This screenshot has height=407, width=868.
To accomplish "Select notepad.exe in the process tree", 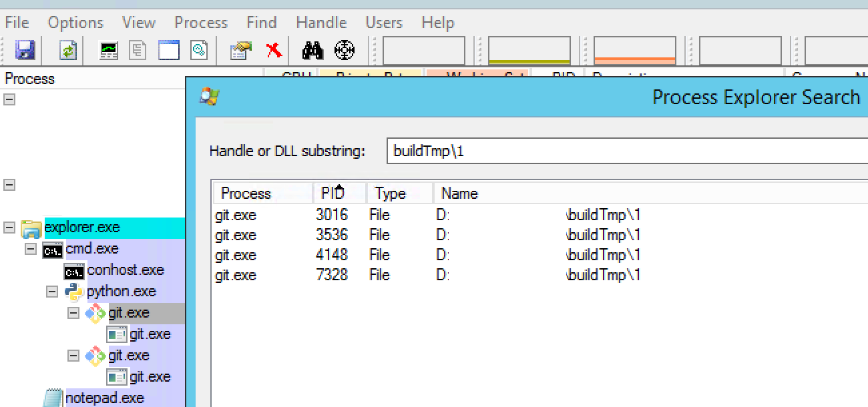I will tap(105, 398).
